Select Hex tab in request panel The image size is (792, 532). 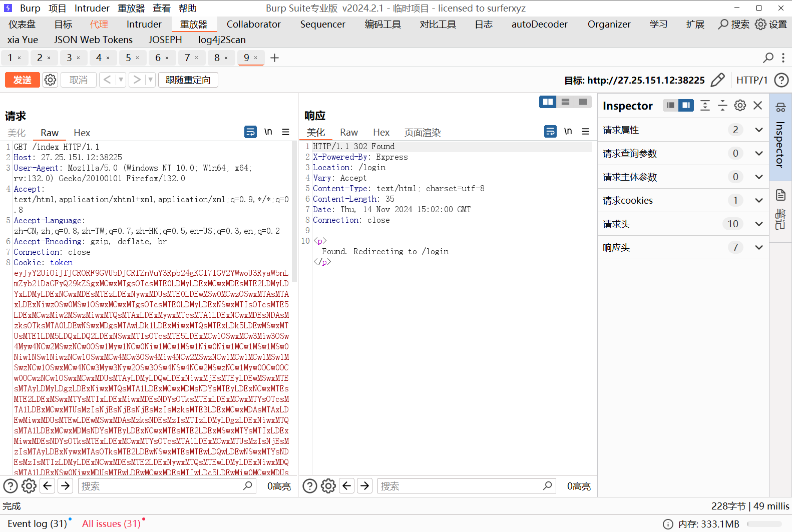click(82, 133)
